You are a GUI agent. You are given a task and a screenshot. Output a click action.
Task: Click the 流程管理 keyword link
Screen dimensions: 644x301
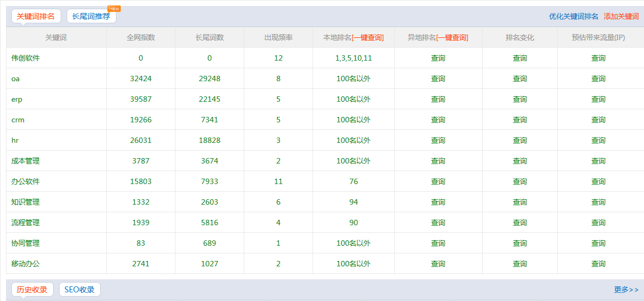point(25,223)
